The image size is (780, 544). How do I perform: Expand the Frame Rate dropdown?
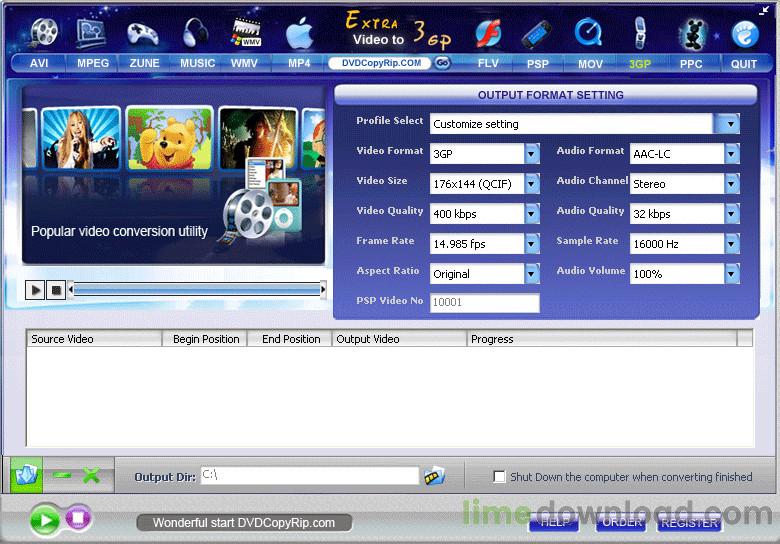coord(532,244)
